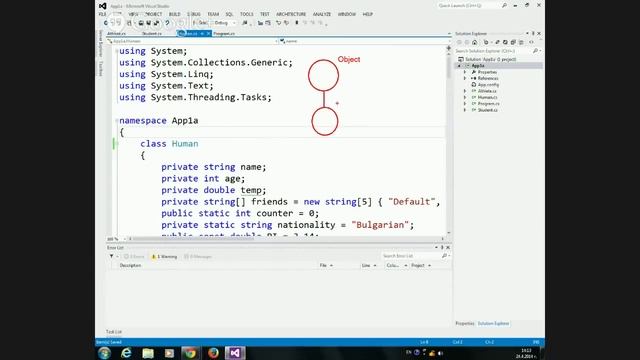
Task: Open the WINDOW menu
Action: pyautogui.click(x=347, y=14)
